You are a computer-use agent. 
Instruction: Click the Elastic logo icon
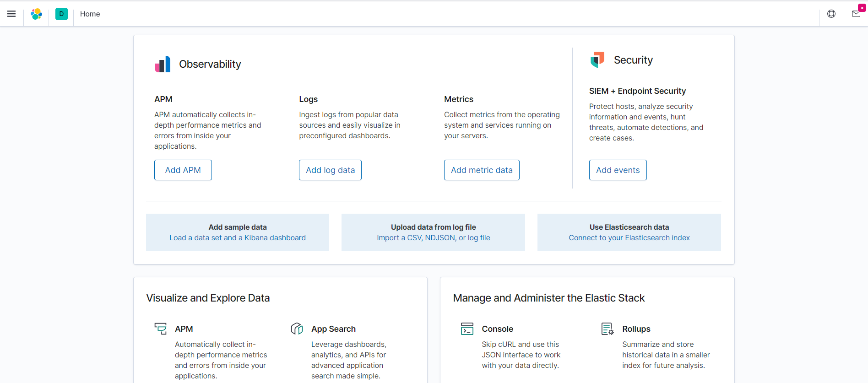pos(37,14)
